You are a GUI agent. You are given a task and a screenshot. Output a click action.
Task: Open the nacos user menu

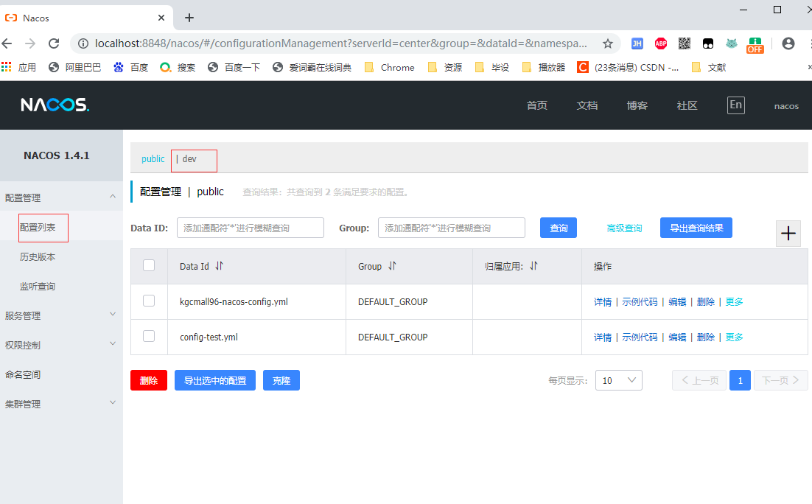(x=786, y=106)
